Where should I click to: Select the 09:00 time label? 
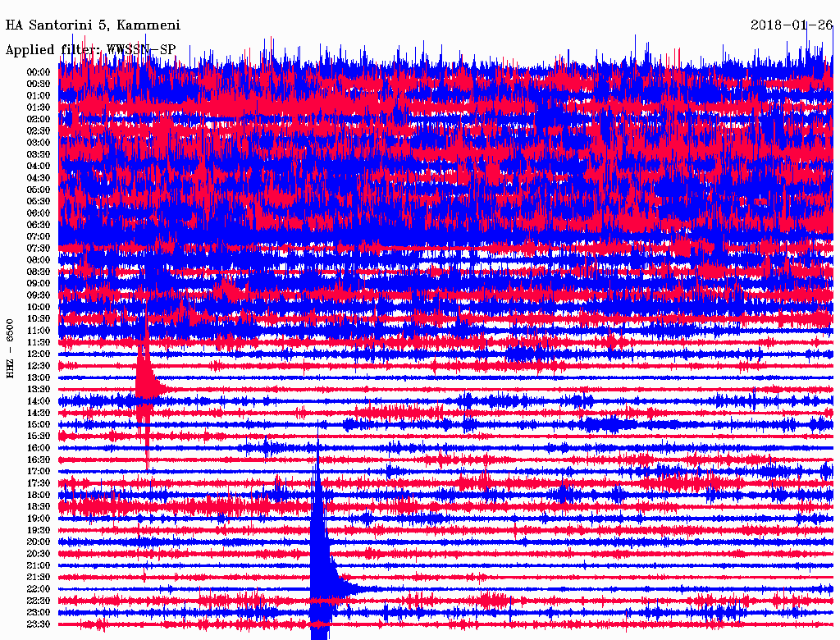pyautogui.click(x=39, y=283)
